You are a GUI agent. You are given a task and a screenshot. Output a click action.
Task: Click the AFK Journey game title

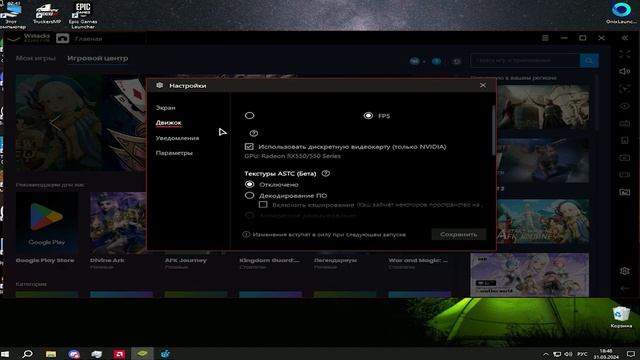(186, 260)
